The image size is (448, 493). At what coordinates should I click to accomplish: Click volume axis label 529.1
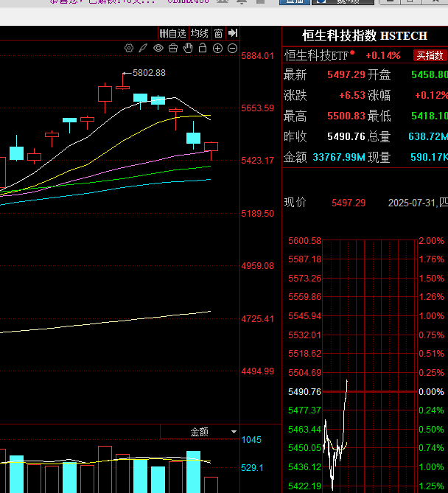[252, 468]
